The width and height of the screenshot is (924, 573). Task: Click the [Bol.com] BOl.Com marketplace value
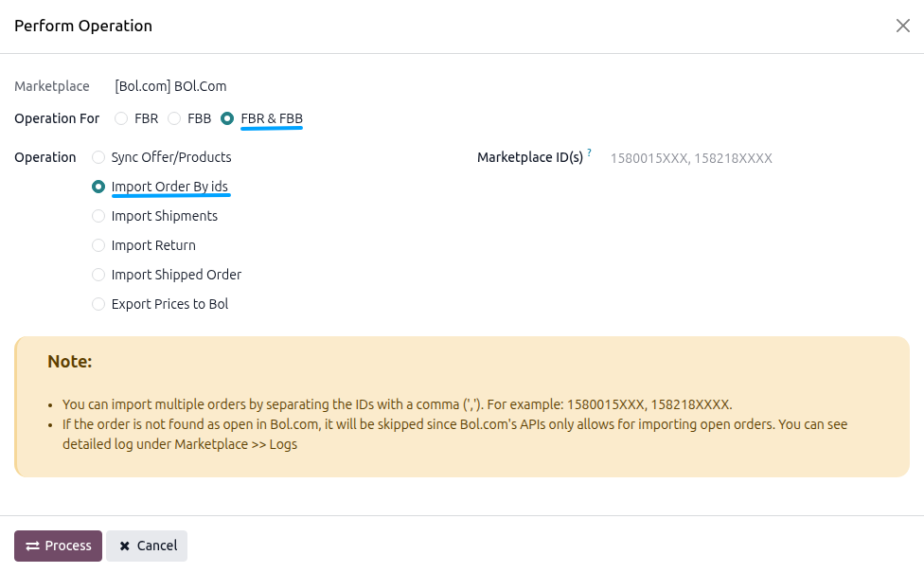(x=171, y=86)
